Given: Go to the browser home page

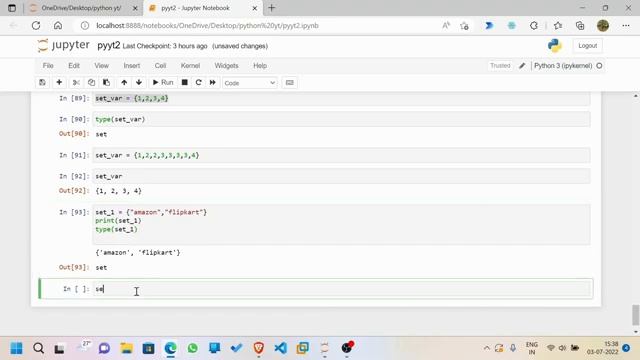Looking at the screenshot, I should [58, 25].
